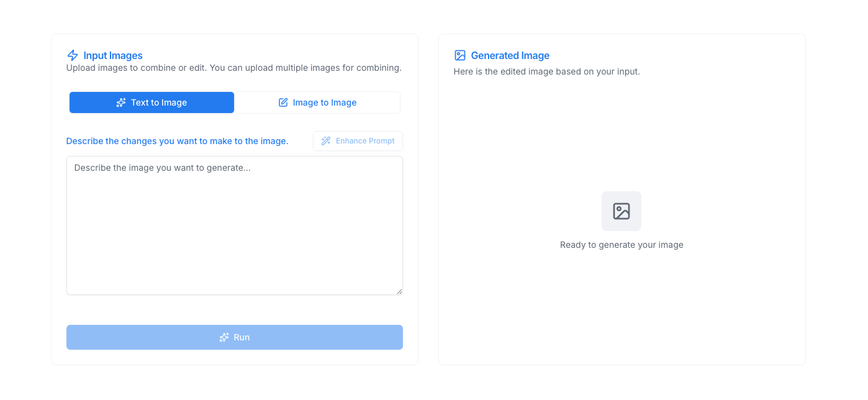Viewport: 868px width, 400px height.
Task: Click the magic wand icon on Enhance Prompt
Action: coord(325,141)
